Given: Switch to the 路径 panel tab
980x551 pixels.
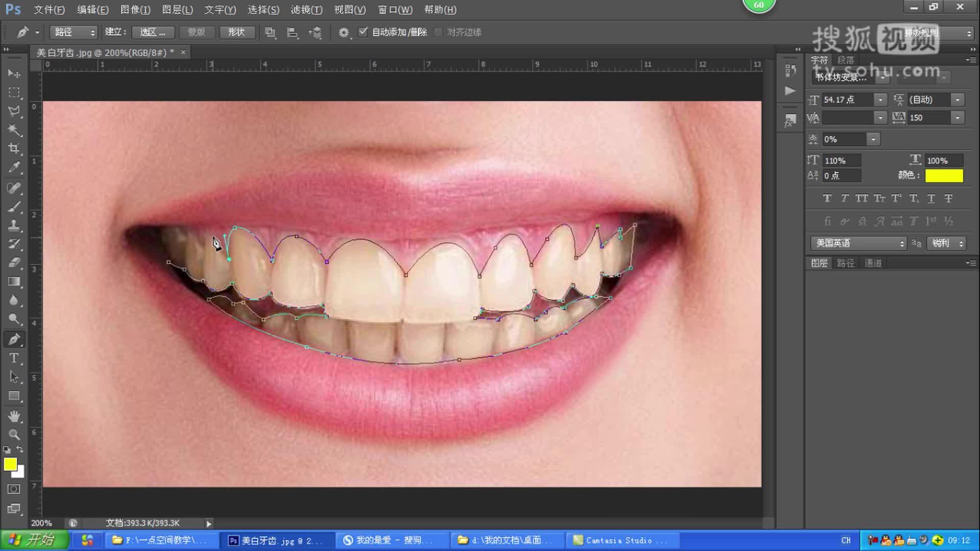Looking at the screenshot, I should (x=846, y=263).
